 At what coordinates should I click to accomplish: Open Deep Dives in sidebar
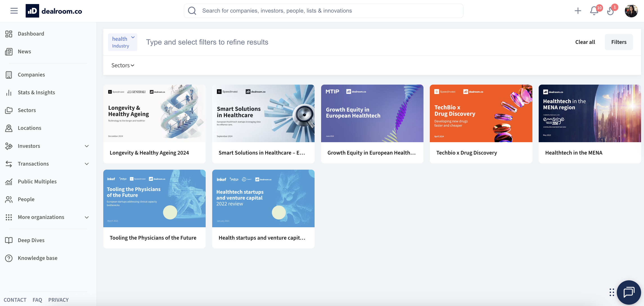tap(31, 240)
